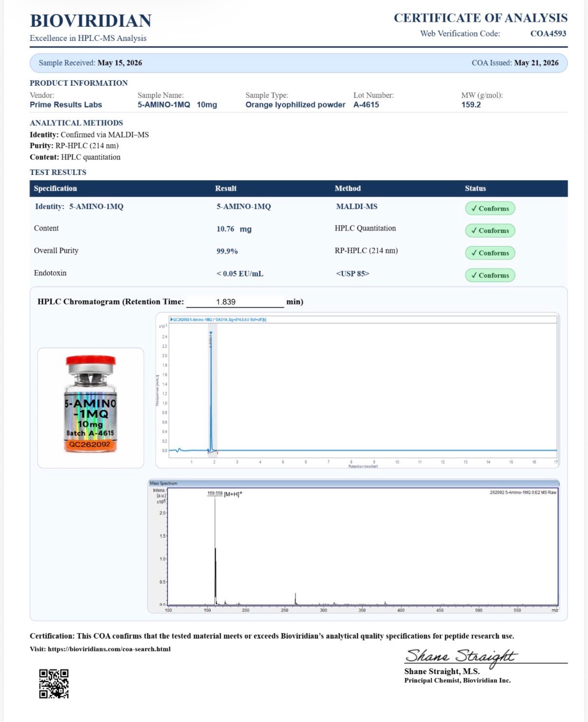The height and width of the screenshot is (722, 588).
Task: Click the sample name 5-AMINO-1MQ 10mg
Action: coord(177,105)
